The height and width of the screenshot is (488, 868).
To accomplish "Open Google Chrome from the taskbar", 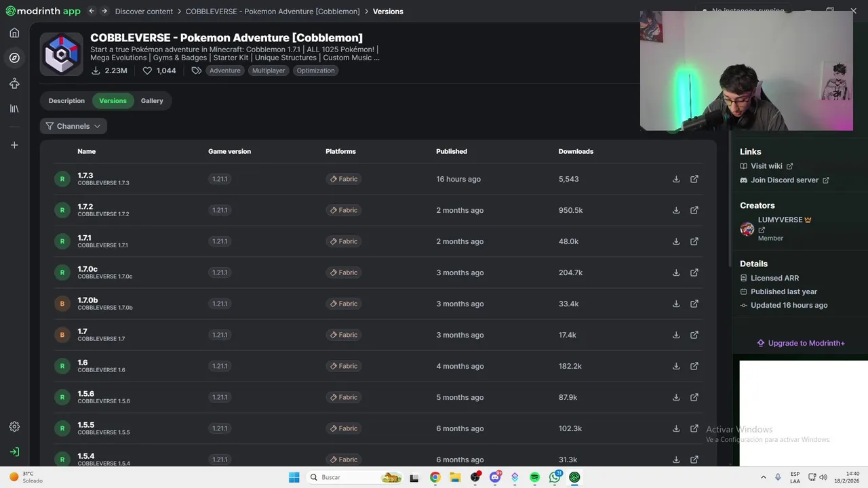I will [435, 477].
